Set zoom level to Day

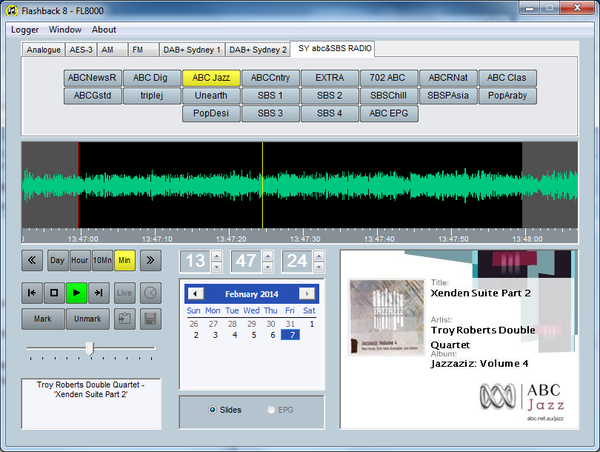57,260
